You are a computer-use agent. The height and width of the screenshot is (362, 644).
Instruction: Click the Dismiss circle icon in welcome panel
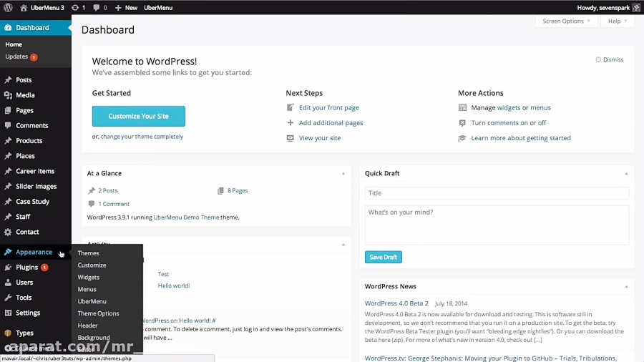tap(598, 59)
